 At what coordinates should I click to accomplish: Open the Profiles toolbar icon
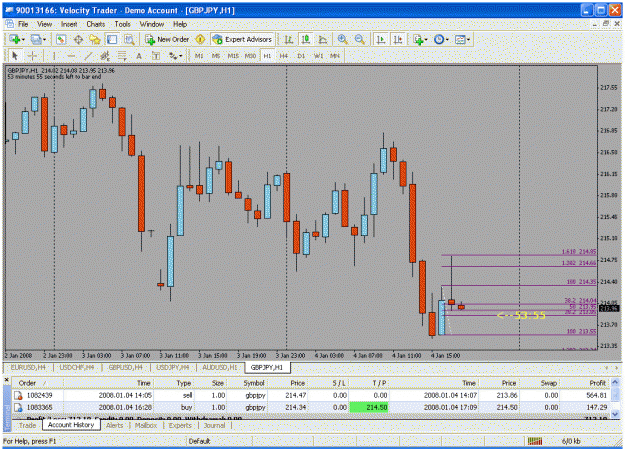(36, 39)
